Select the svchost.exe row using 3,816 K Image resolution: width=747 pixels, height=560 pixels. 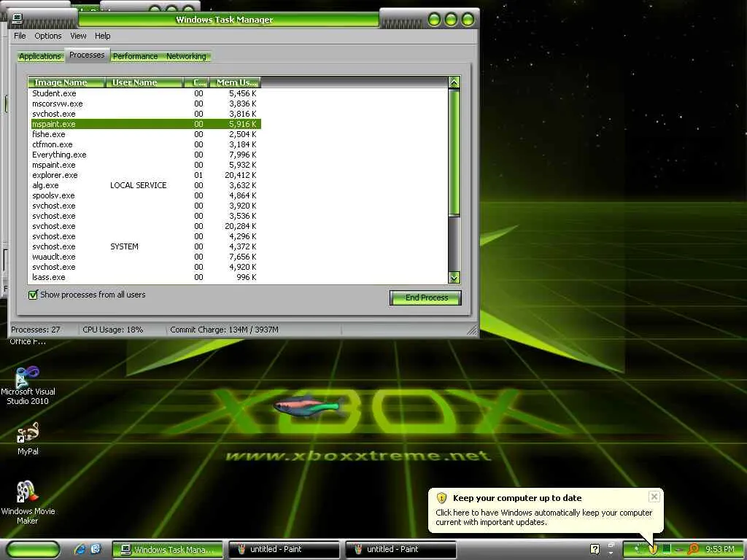click(x=145, y=114)
